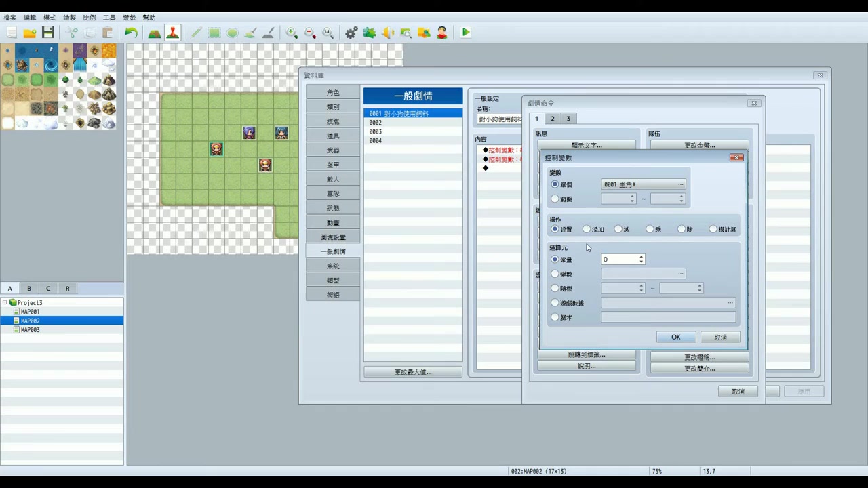Select the Ellipse drawing tool
868x488 pixels.
(232, 33)
